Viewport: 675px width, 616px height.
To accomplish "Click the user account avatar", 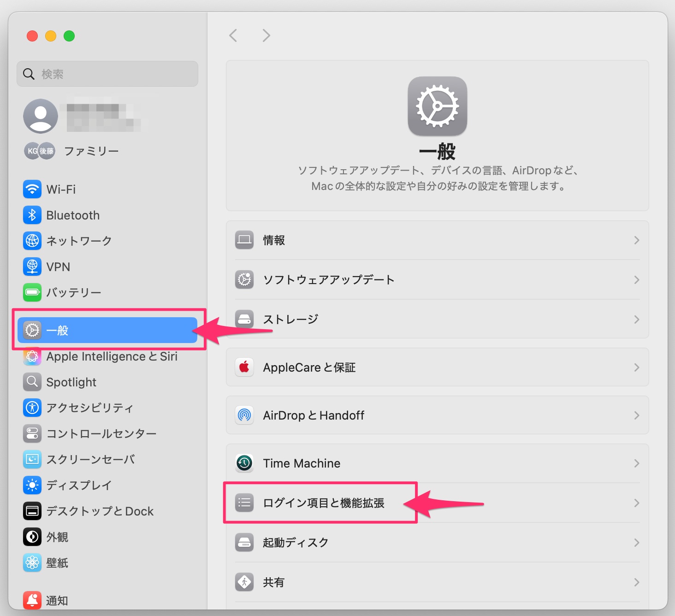I will tap(41, 116).
